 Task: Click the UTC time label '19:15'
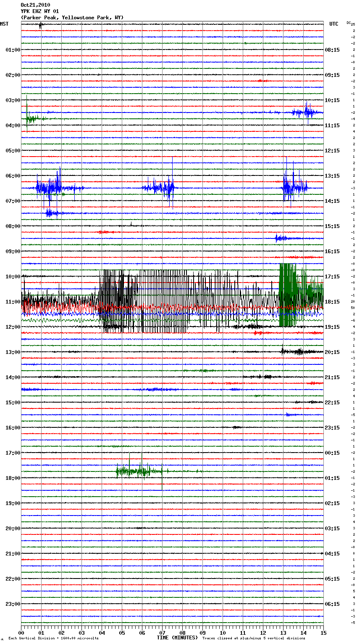332,327
